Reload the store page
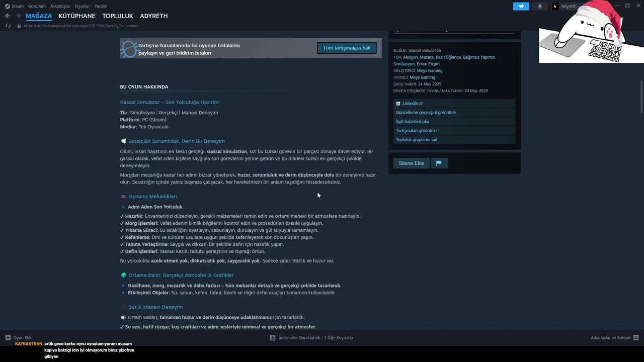This screenshot has height=362, width=644. (8, 26)
